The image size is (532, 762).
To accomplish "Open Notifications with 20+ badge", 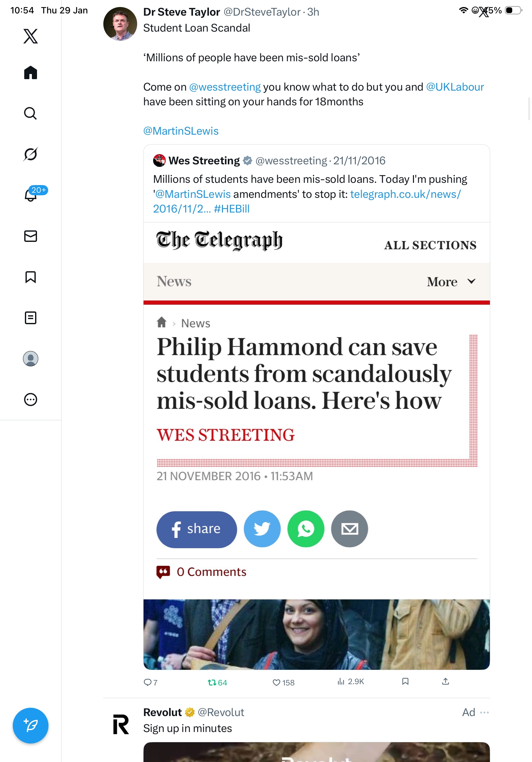I will tap(31, 195).
